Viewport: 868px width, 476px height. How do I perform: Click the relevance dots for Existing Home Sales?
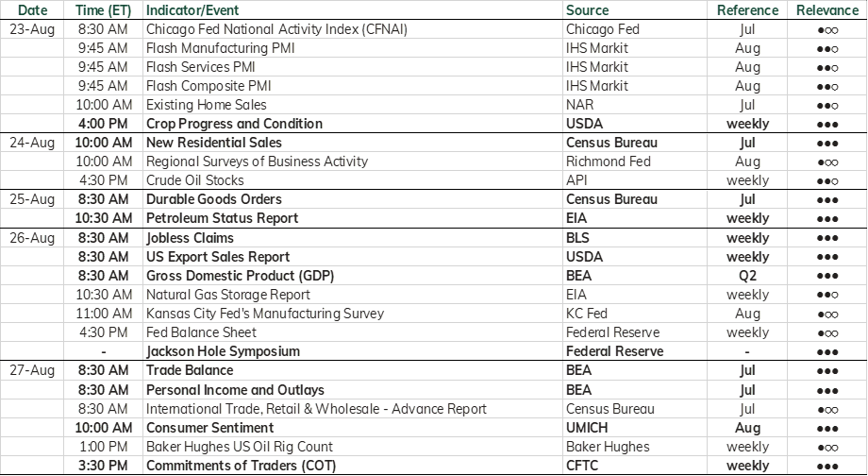coord(827,105)
